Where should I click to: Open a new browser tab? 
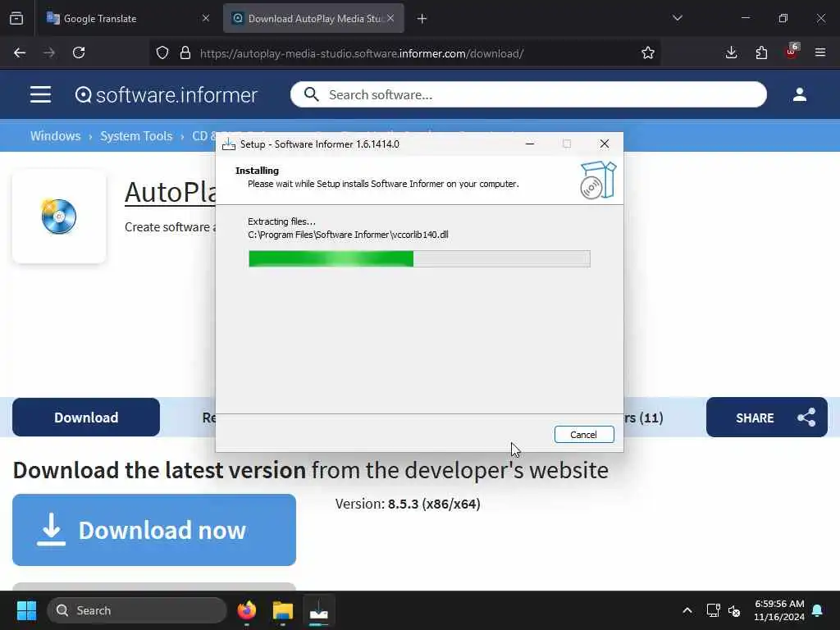pyautogui.click(x=422, y=19)
